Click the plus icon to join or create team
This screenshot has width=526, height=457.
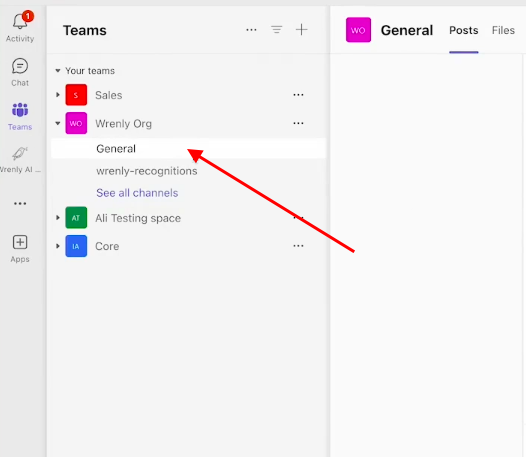(301, 30)
